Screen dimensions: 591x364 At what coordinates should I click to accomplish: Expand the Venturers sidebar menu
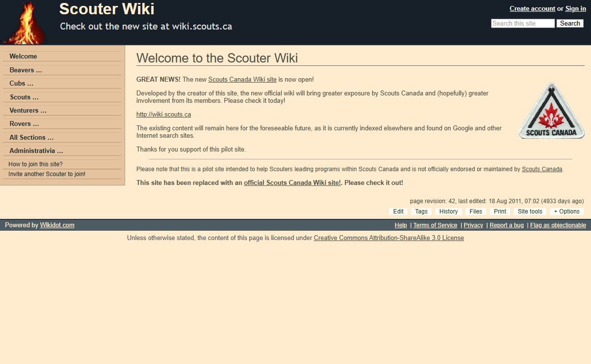62,111
